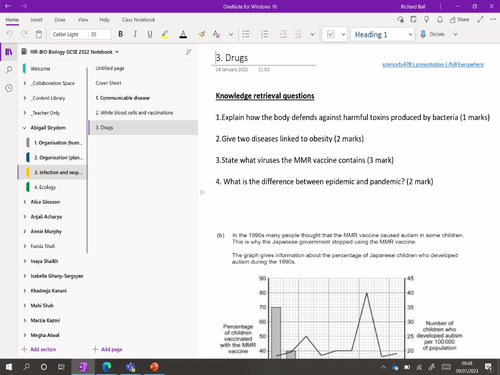This screenshot has height=375, width=500.
Task: Open the search pane icon
Action: tap(9, 70)
